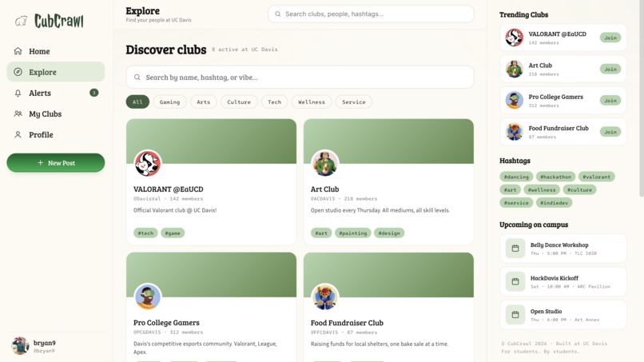
Task: Open Alerts in the sidebar
Action: (x=55, y=93)
